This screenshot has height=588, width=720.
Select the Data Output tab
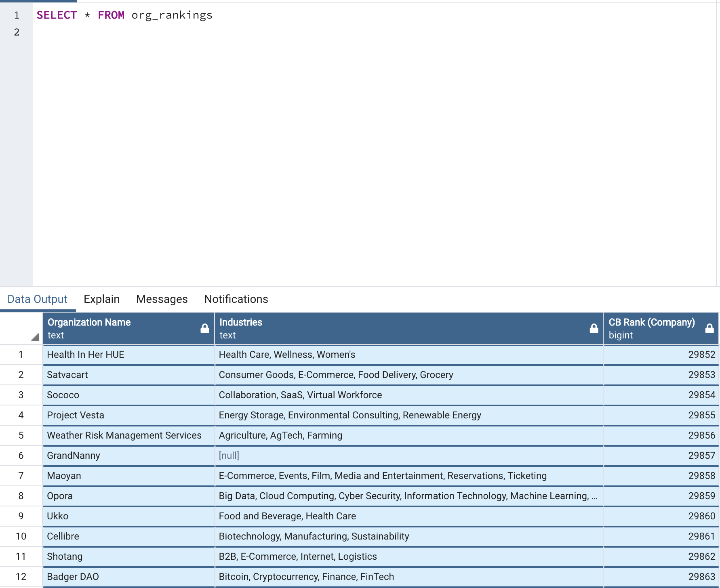[x=37, y=299]
